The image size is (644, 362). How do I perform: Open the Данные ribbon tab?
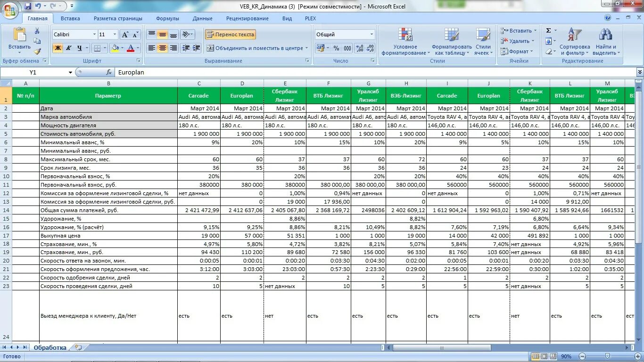(x=202, y=18)
